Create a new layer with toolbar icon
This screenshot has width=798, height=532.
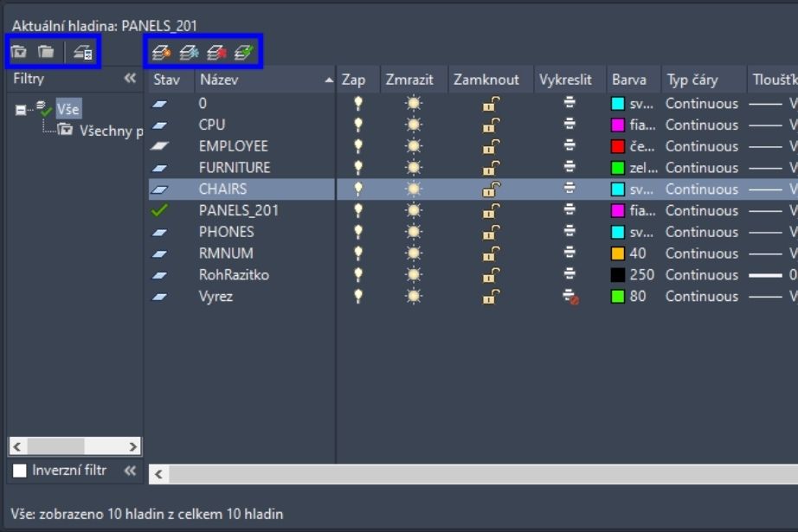point(161,53)
